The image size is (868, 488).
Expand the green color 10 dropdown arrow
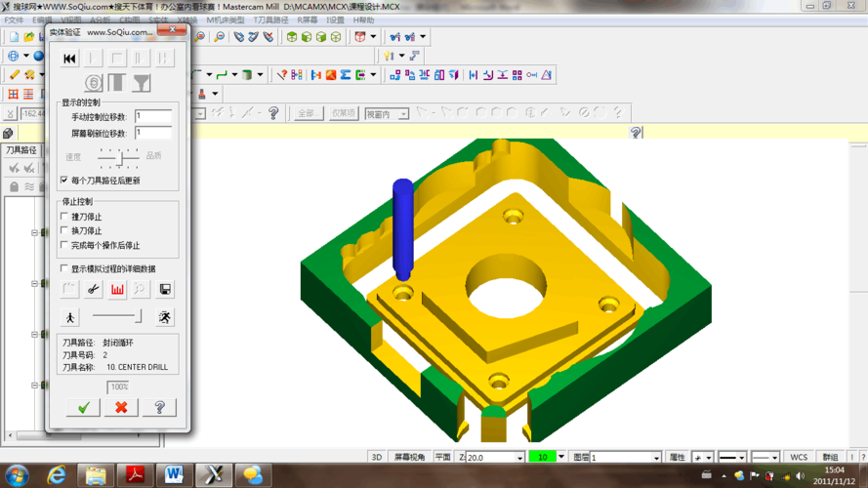tap(562, 457)
